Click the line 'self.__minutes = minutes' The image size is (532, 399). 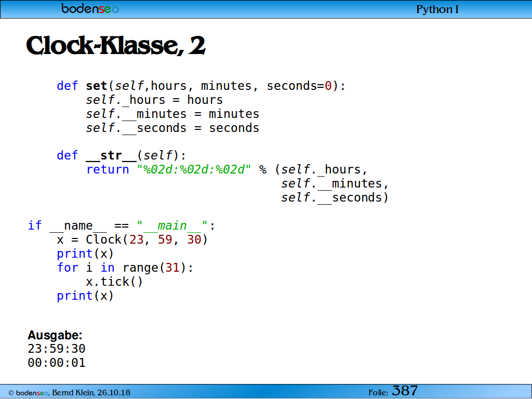(x=172, y=114)
